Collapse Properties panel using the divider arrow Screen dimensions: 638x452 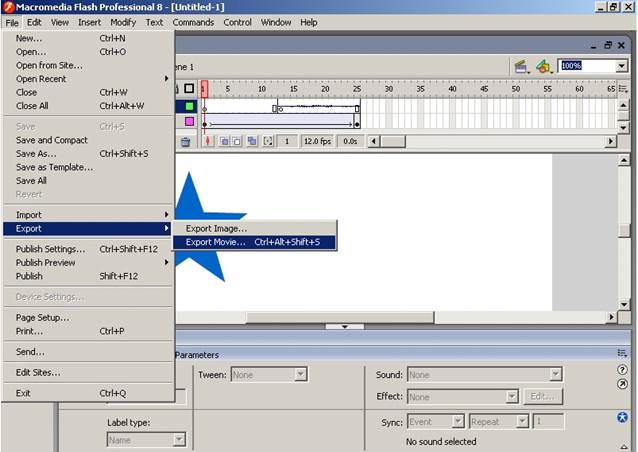345,326
